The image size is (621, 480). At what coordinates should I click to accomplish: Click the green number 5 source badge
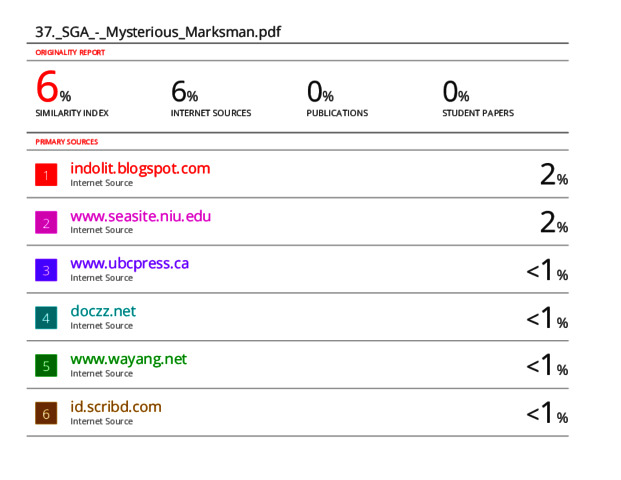coord(45,366)
